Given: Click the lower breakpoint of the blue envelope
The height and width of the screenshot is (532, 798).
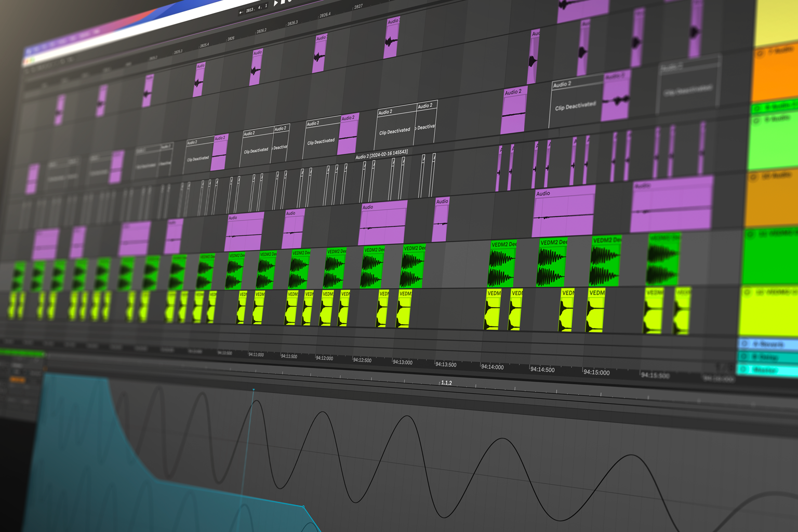Looking at the screenshot, I should tap(303, 506).
